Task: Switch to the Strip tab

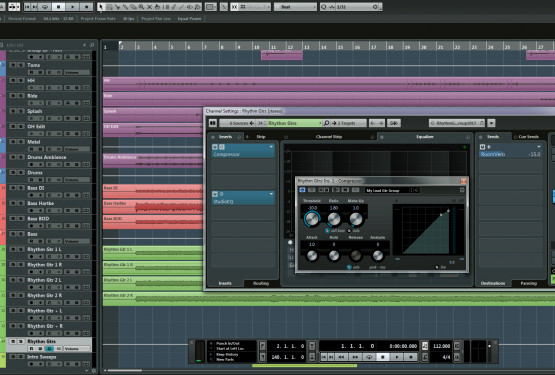Action: point(261,137)
